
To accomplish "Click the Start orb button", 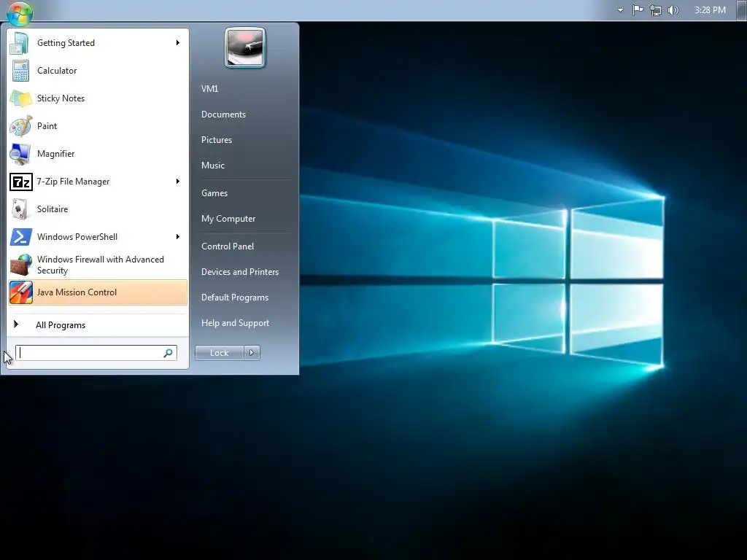I will [20, 13].
